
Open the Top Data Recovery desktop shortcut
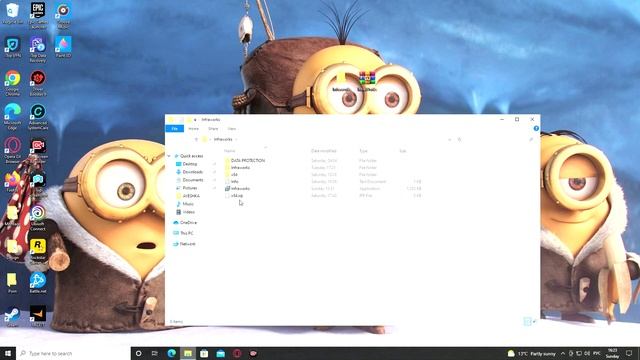point(38,49)
